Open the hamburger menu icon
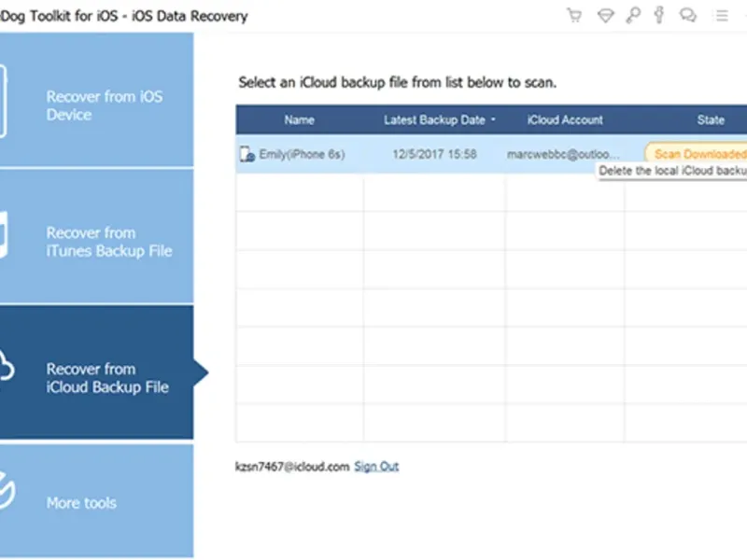The width and height of the screenshot is (747, 560). pyautogui.click(x=719, y=15)
